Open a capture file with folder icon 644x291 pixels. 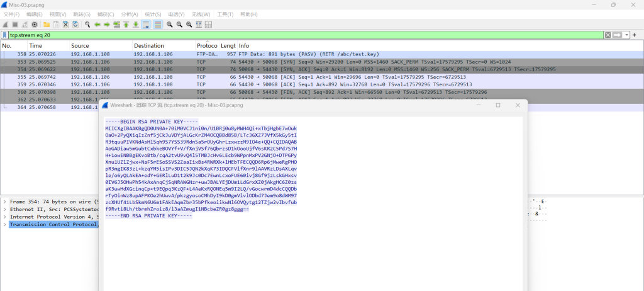point(46,25)
